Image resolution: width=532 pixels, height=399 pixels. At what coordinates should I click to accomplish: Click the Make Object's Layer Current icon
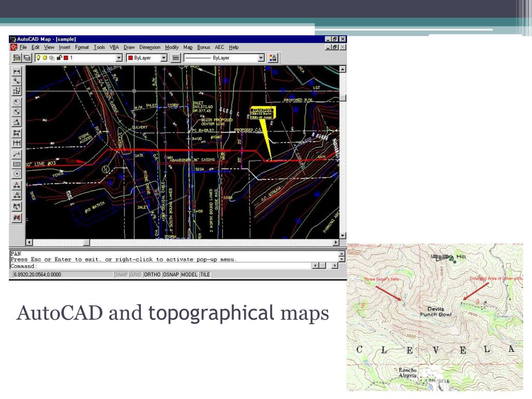[x=16, y=58]
